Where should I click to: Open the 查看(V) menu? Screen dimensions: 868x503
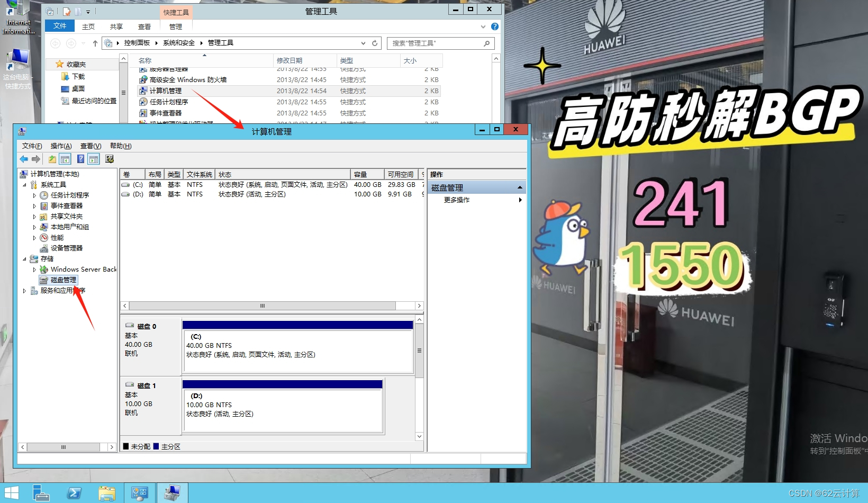91,146
